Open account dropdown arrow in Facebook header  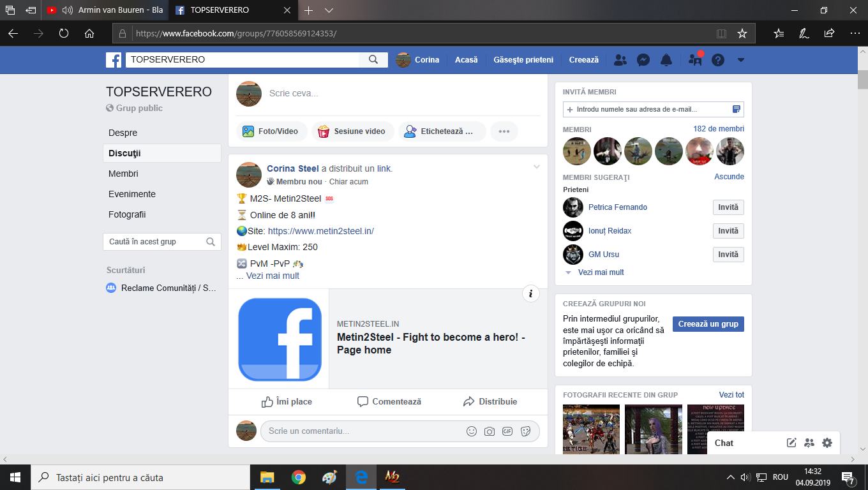tap(741, 60)
